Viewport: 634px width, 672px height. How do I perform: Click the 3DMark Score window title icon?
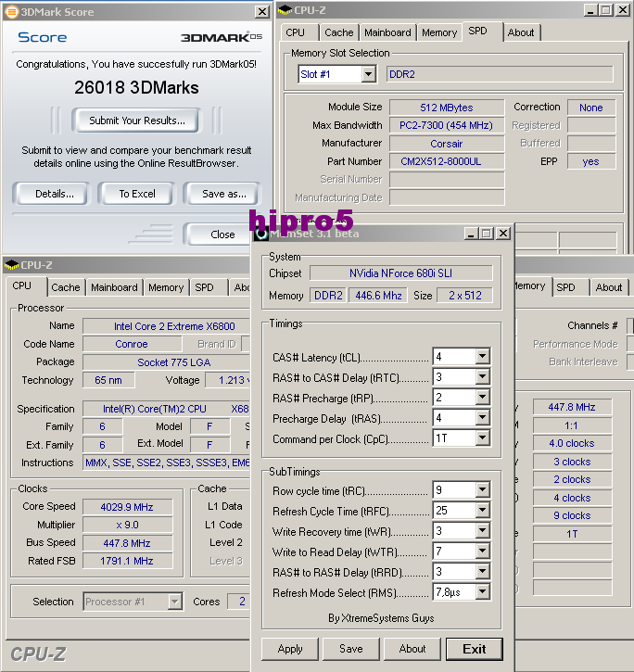pyautogui.click(x=11, y=11)
